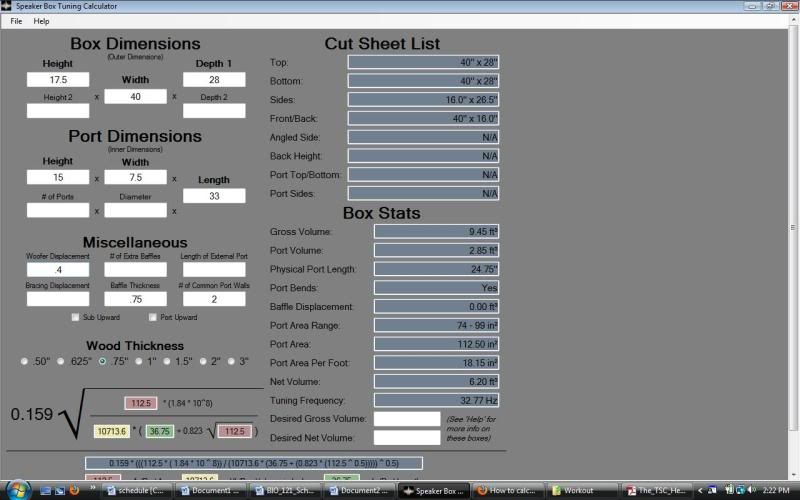Click the Woofer Displacement field
Image resolution: width=800 pixels, height=500 pixels.
pos(58,269)
